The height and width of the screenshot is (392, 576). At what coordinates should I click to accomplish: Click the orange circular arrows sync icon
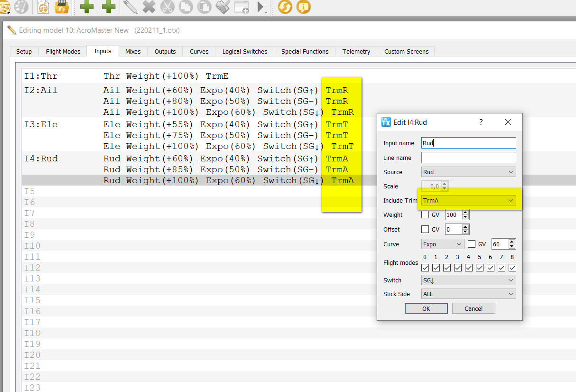tap(285, 7)
